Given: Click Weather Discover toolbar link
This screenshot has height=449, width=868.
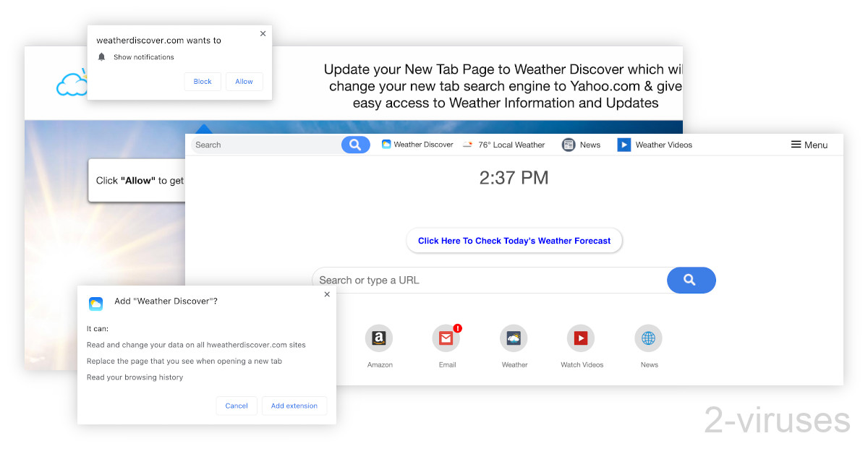Looking at the screenshot, I should click(417, 145).
